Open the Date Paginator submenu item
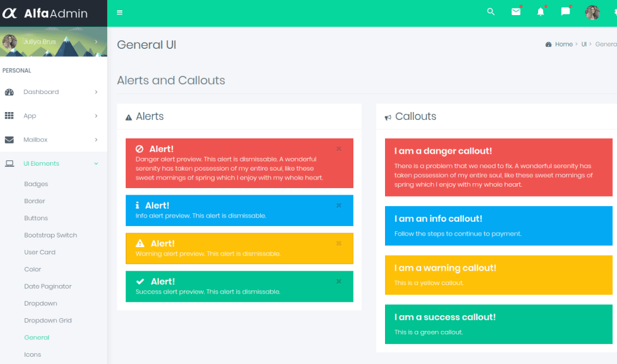This screenshot has width=617, height=364. [x=48, y=286]
